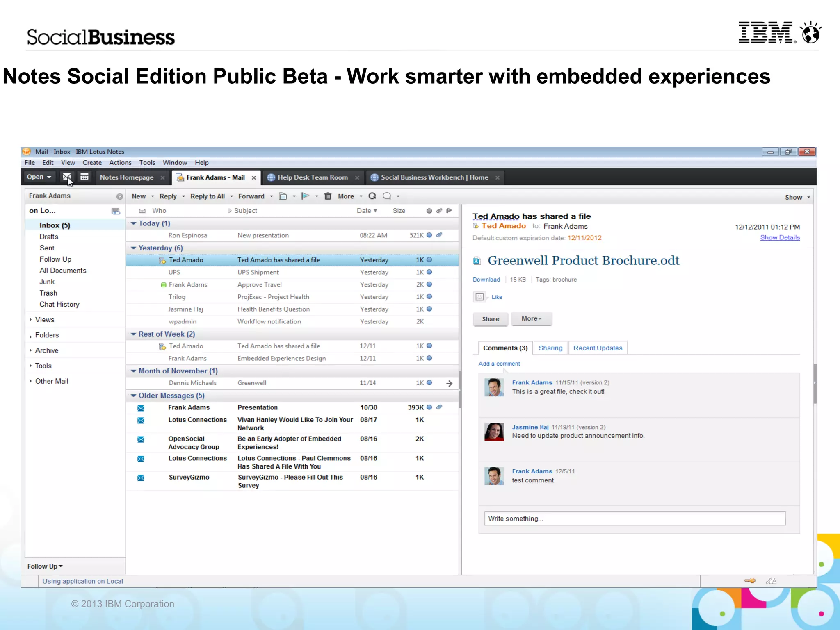The height and width of the screenshot is (630, 840).
Task: Click the flag column header icon
Action: tap(450, 211)
